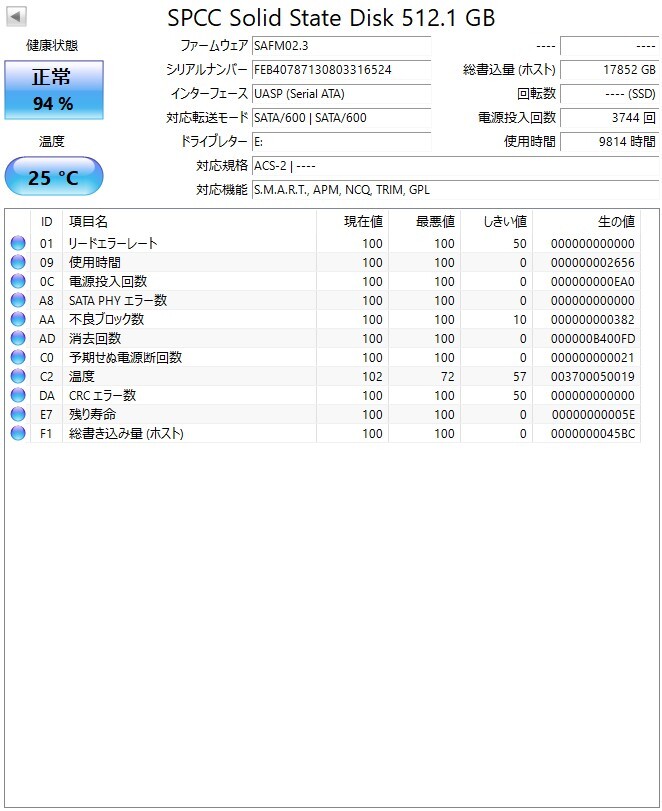
Task: Click current value 102 in 温度 row
Action: (x=372, y=376)
